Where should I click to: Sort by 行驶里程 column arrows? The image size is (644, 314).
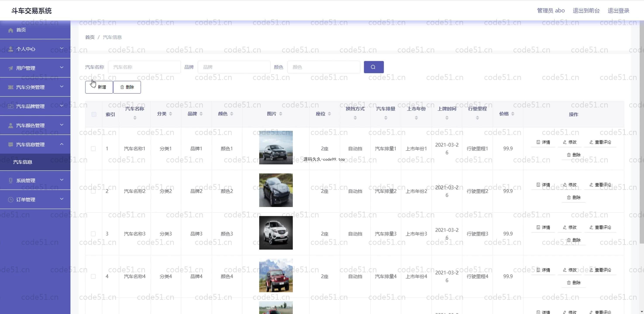coord(477,118)
